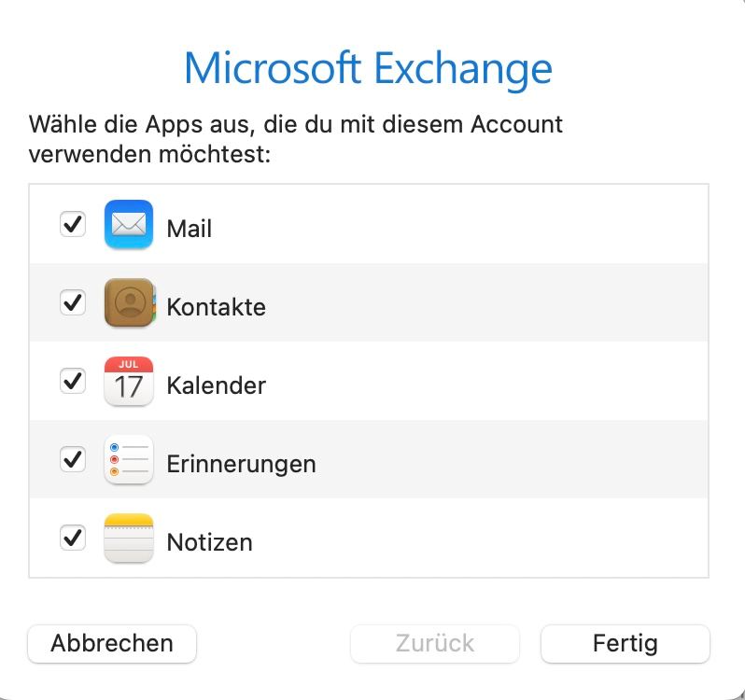Screen dimensions: 745x700
Task: Toggle the Kalender checkbox off
Action: click(73, 381)
